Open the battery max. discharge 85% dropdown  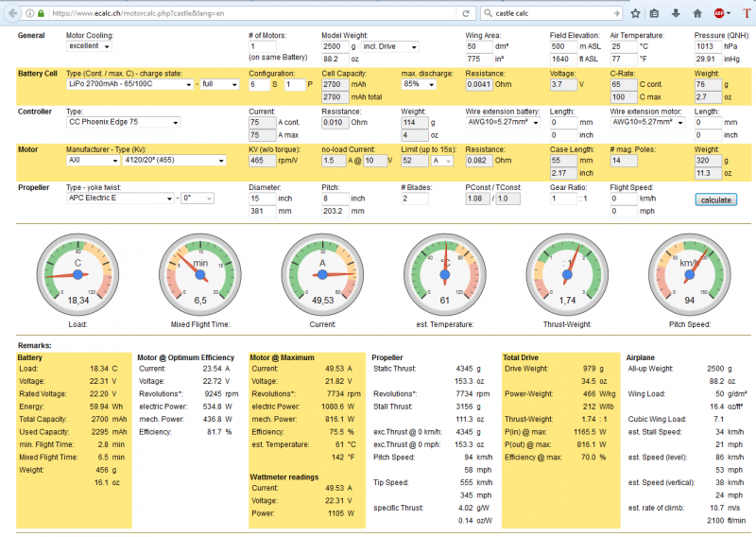[x=417, y=84]
